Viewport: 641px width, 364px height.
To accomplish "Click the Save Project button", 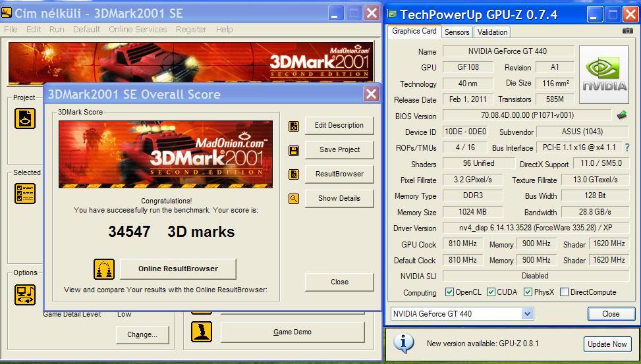I will coord(339,149).
